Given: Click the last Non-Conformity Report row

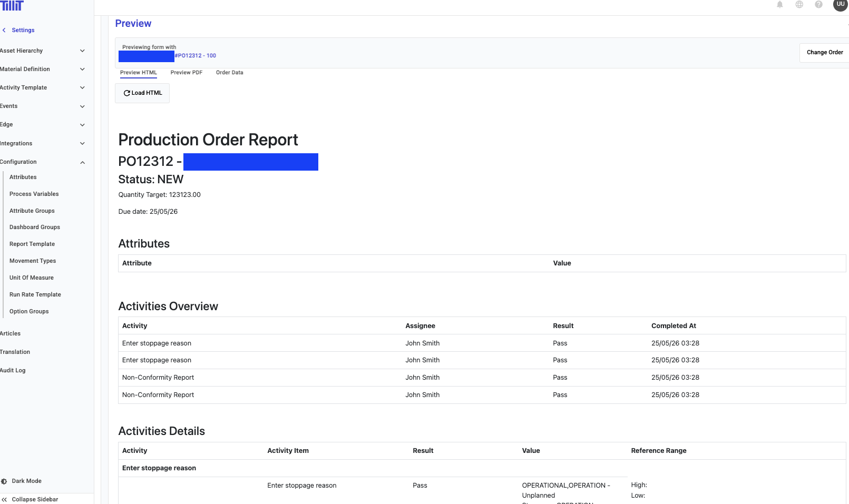Looking at the screenshot, I should click(482, 395).
